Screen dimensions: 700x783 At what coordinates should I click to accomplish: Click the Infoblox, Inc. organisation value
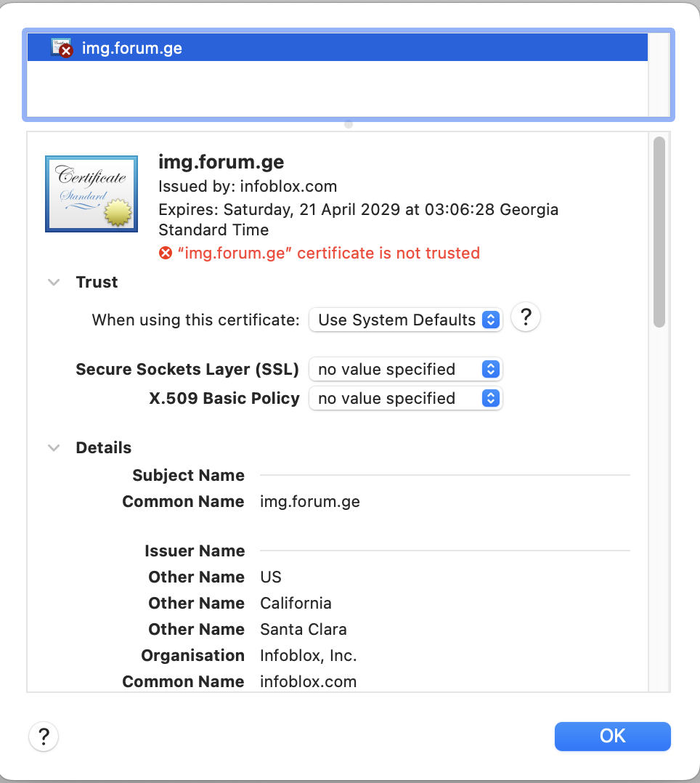pyautogui.click(x=308, y=656)
